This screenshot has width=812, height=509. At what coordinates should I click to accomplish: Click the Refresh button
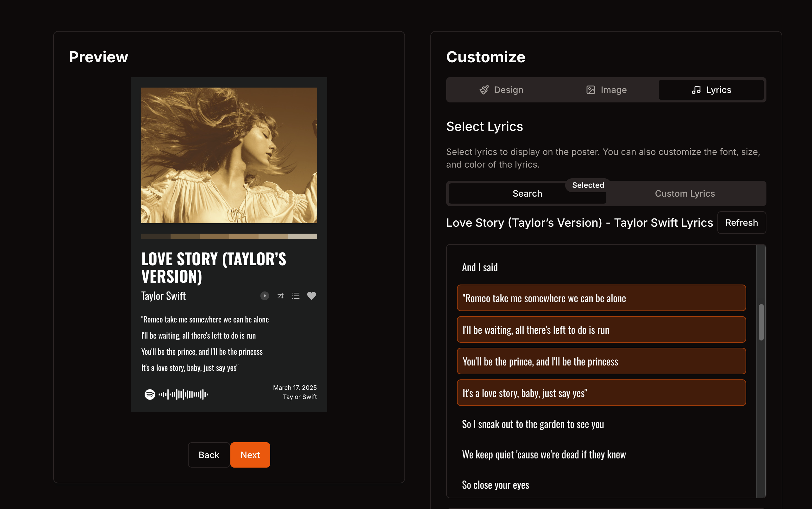point(741,223)
